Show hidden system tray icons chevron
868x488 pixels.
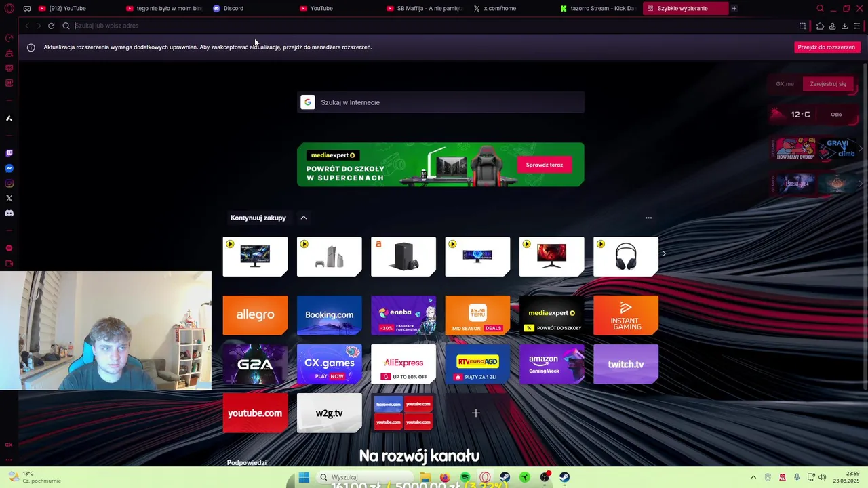point(753,477)
